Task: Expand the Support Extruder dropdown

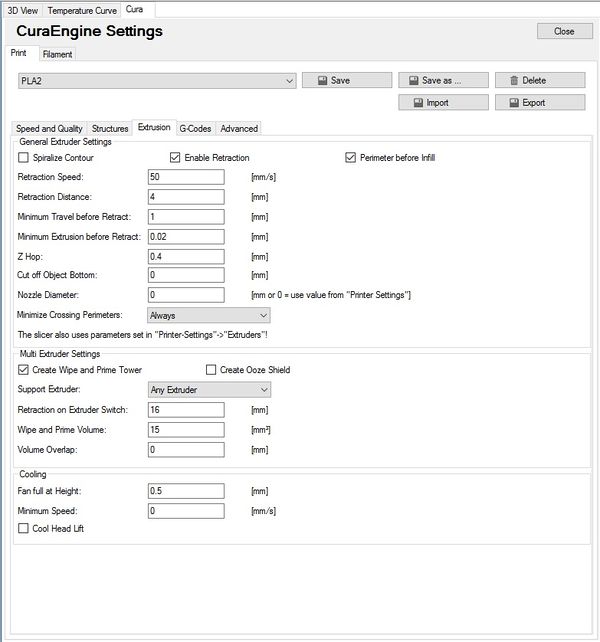Action: (x=209, y=389)
